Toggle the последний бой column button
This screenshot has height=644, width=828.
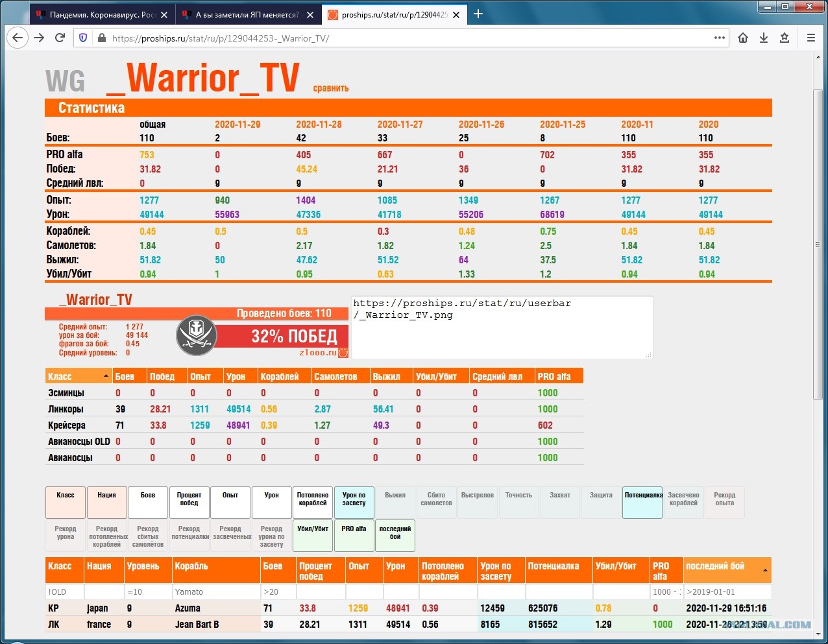pyautogui.click(x=395, y=536)
